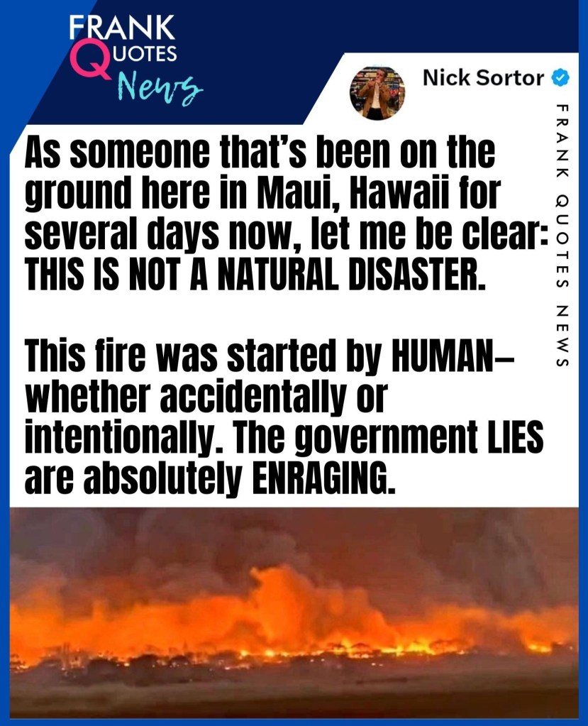
Task: Click 'As someone that's been on the' line
Action: pos(260,153)
